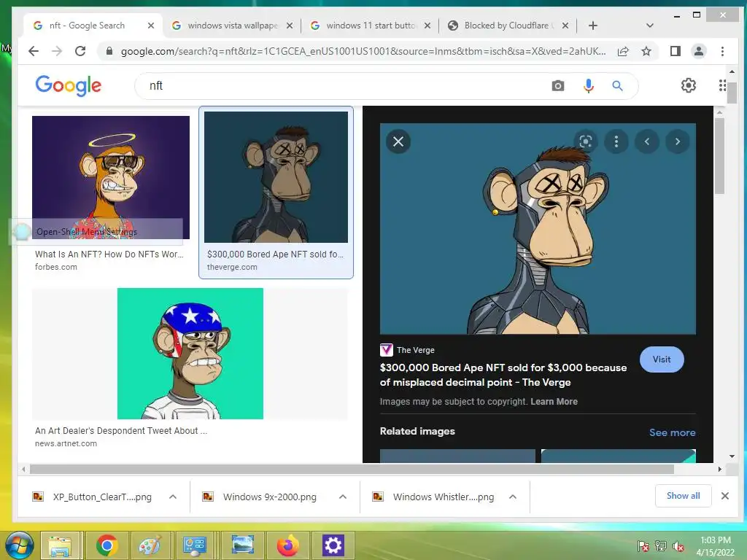Open Google quick settings gear
This screenshot has height=560, width=747.
[688, 85]
